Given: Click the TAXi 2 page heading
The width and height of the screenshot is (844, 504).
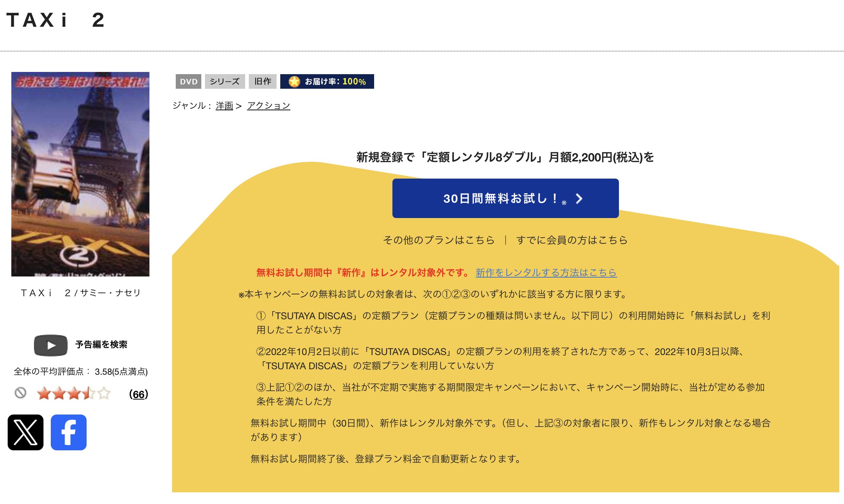Looking at the screenshot, I should [56, 20].
